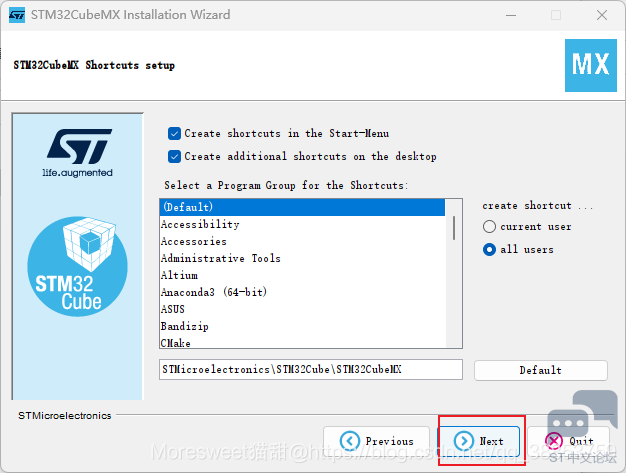This screenshot has height=473, width=626.
Task: Go back with the Previous button
Action: pyautogui.click(x=376, y=441)
